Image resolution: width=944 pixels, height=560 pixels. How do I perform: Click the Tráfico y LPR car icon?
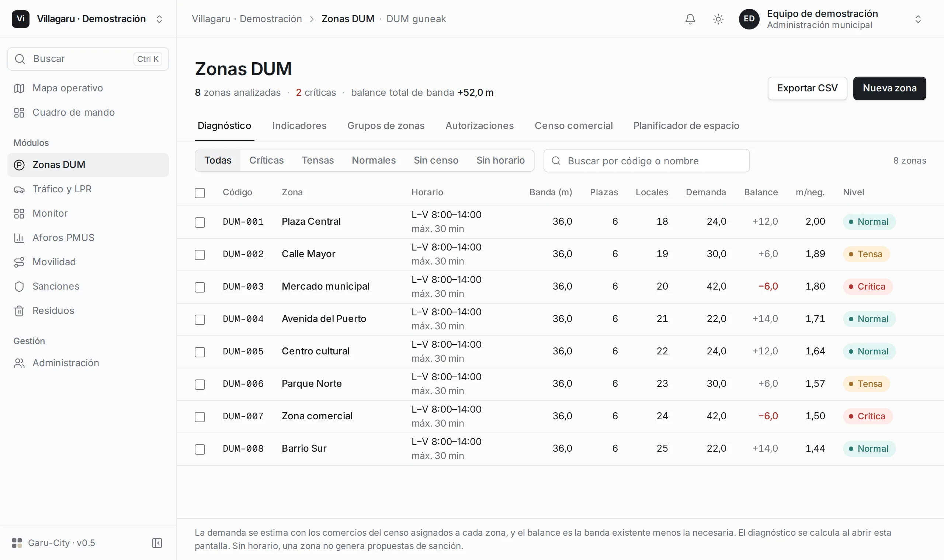[x=19, y=189]
